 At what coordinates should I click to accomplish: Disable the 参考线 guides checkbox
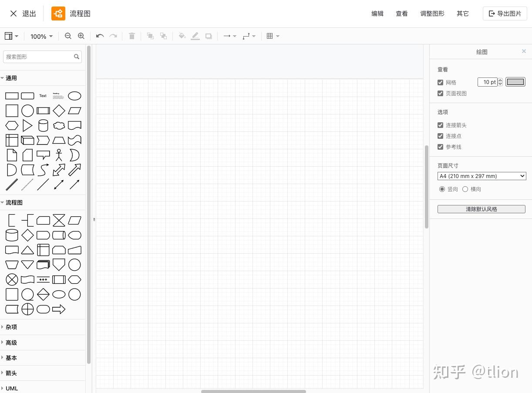pyautogui.click(x=440, y=147)
